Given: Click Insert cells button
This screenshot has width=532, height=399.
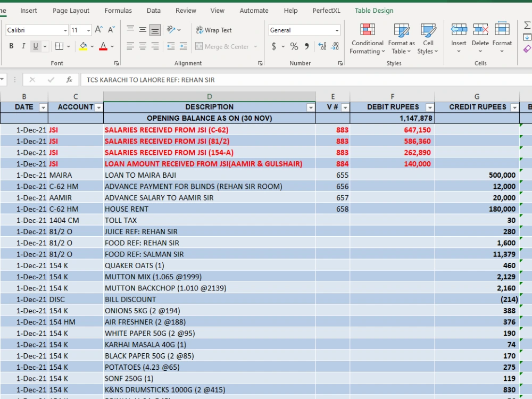Looking at the screenshot, I should click(459, 38).
